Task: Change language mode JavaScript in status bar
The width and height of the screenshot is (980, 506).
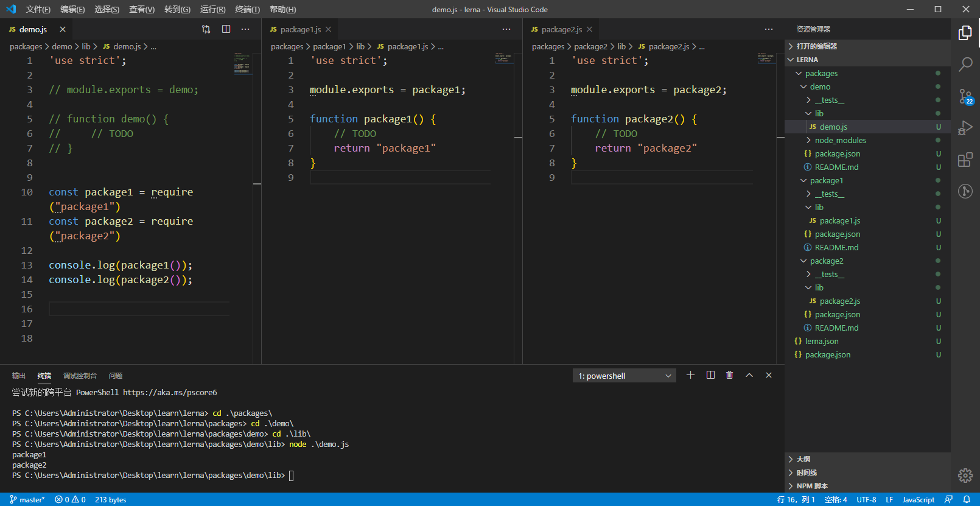Action: (918, 499)
